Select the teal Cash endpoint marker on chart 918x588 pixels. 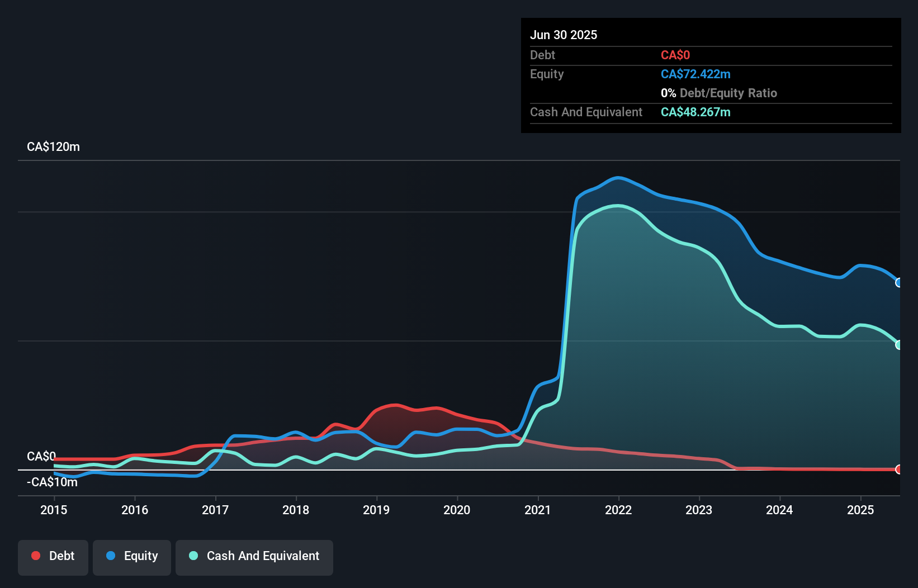click(899, 345)
